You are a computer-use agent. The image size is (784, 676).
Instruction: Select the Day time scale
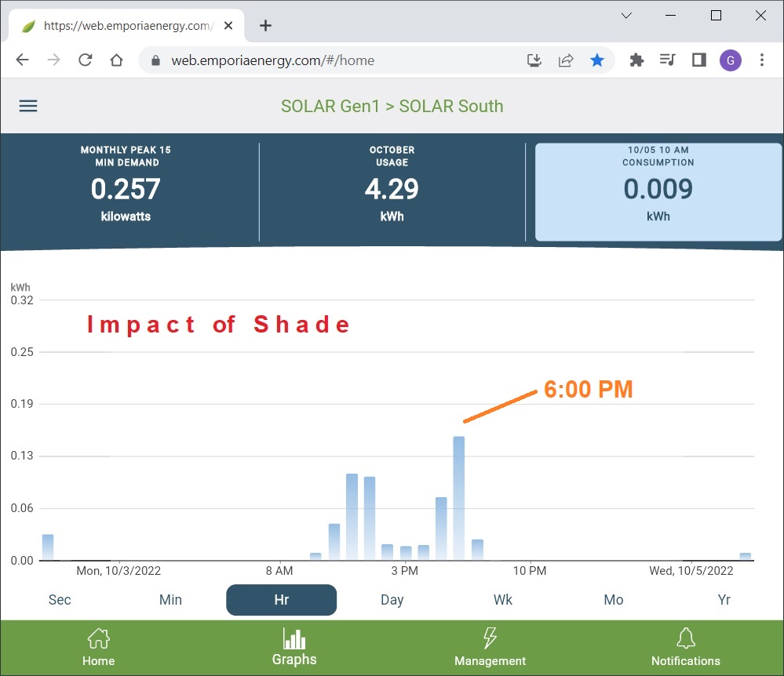point(392,600)
